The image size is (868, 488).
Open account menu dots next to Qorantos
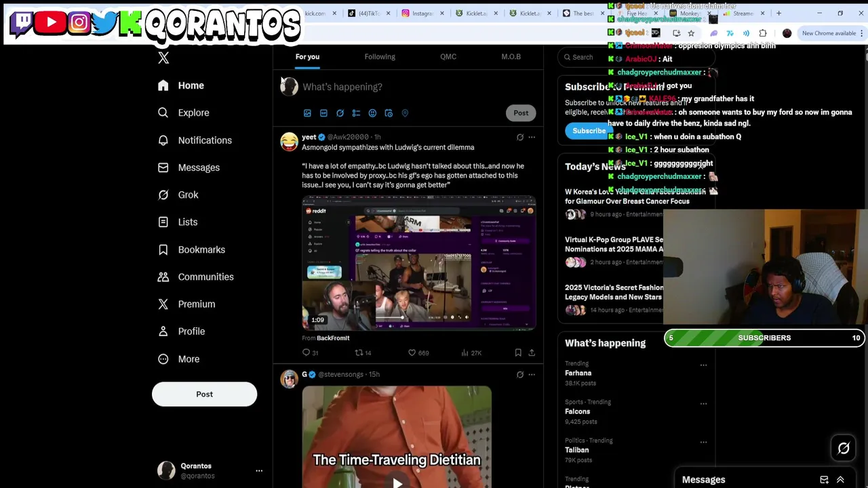coord(259,470)
